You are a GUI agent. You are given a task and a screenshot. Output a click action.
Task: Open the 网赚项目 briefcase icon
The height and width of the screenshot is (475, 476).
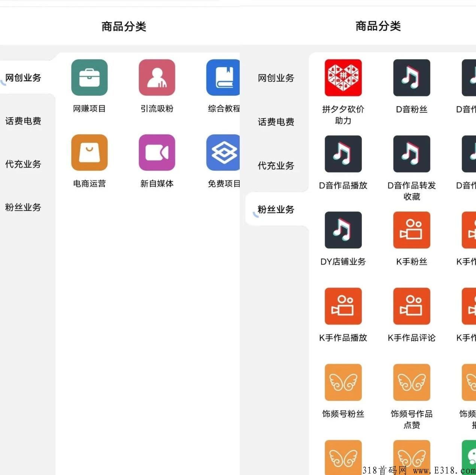click(89, 77)
